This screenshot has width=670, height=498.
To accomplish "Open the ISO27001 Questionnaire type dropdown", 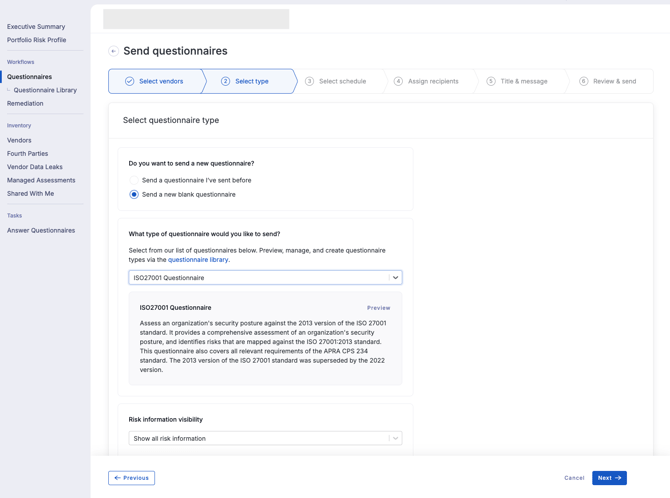I will click(265, 278).
